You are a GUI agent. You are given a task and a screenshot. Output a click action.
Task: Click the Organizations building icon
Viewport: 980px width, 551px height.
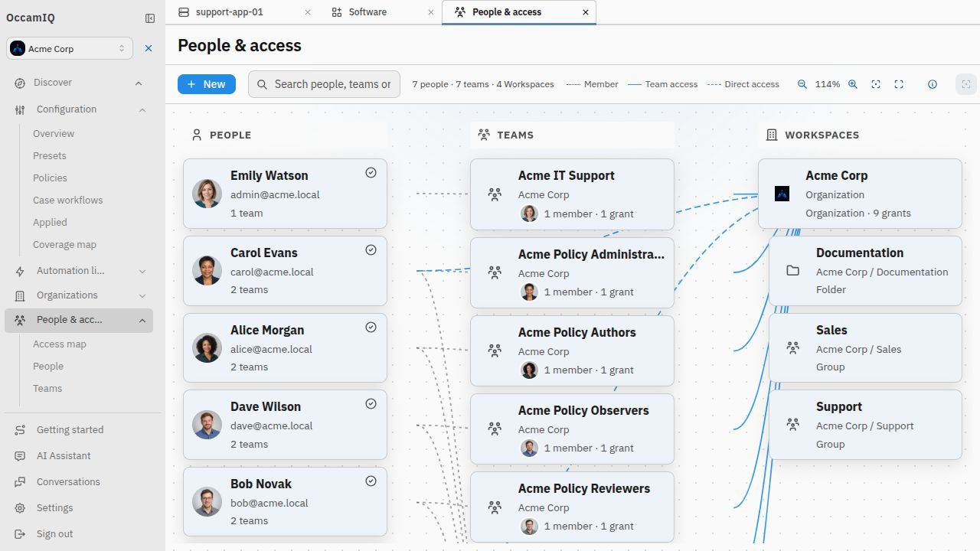coord(20,295)
